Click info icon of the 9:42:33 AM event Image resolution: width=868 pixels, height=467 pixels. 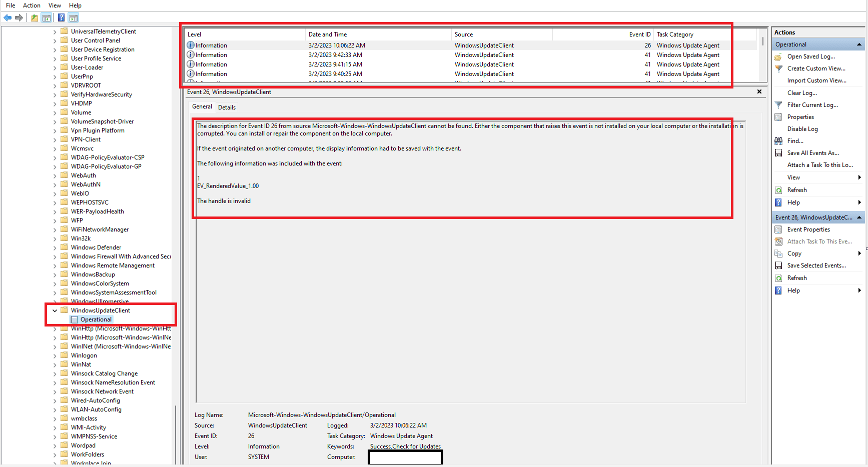coord(191,54)
